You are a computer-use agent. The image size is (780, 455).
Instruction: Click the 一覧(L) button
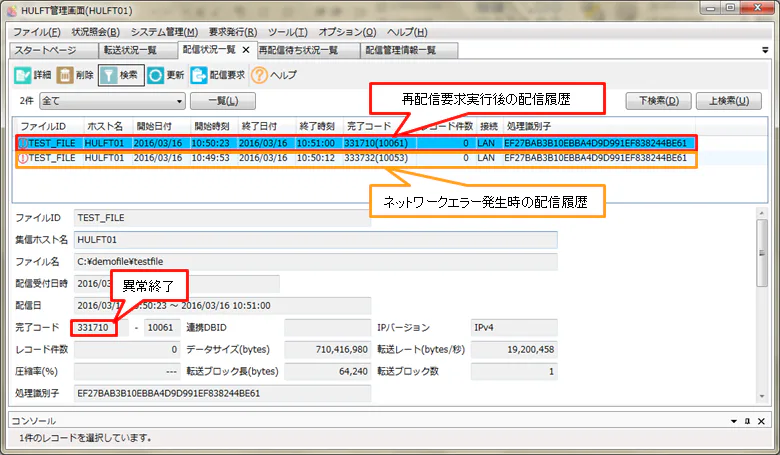tap(223, 101)
